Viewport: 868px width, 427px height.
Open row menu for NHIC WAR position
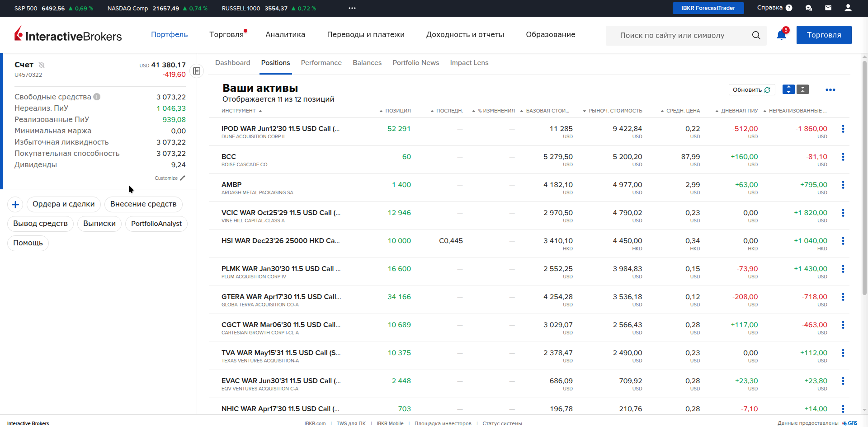point(843,409)
